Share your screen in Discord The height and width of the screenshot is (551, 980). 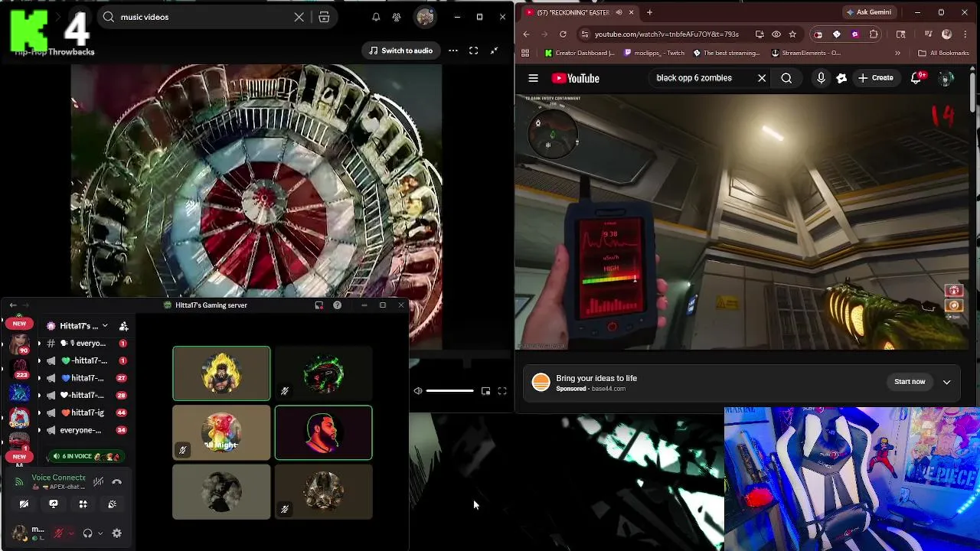[54, 504]
